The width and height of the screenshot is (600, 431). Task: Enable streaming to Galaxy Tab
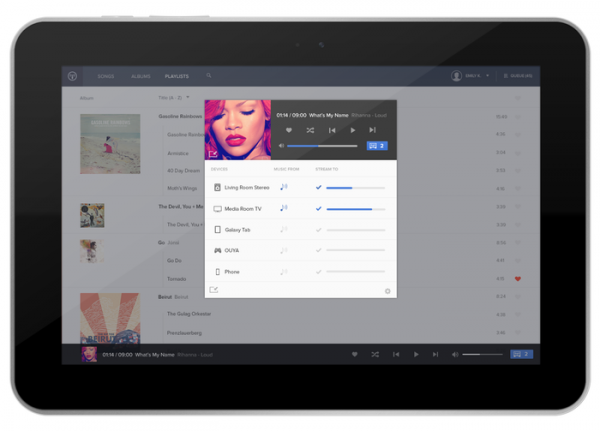click(318, 229)
